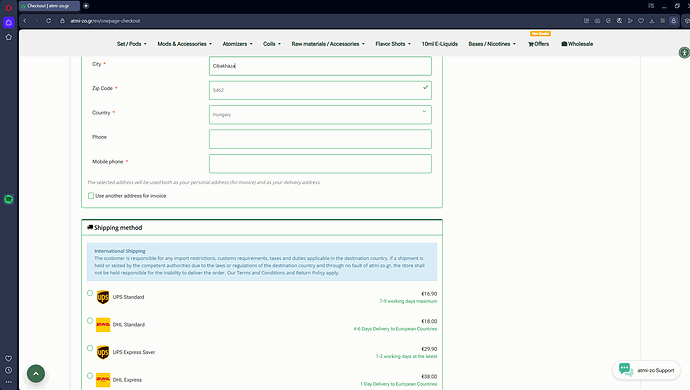Switch to Checkout | atmi-zo.gr tab

tap(49, 6)
